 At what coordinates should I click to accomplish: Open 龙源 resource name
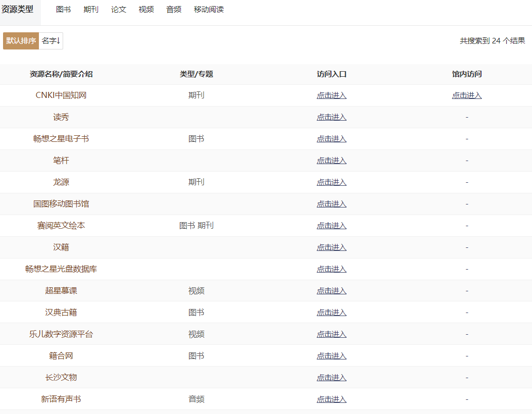point(61,182)
